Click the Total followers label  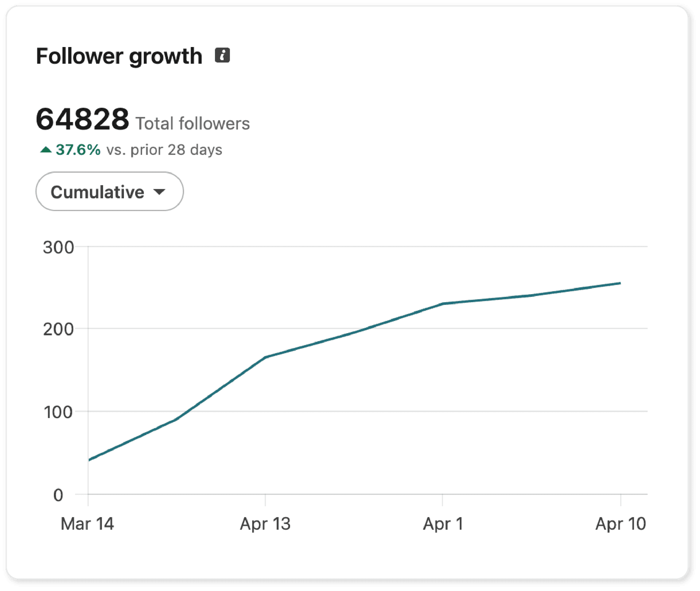pos(192,124)
